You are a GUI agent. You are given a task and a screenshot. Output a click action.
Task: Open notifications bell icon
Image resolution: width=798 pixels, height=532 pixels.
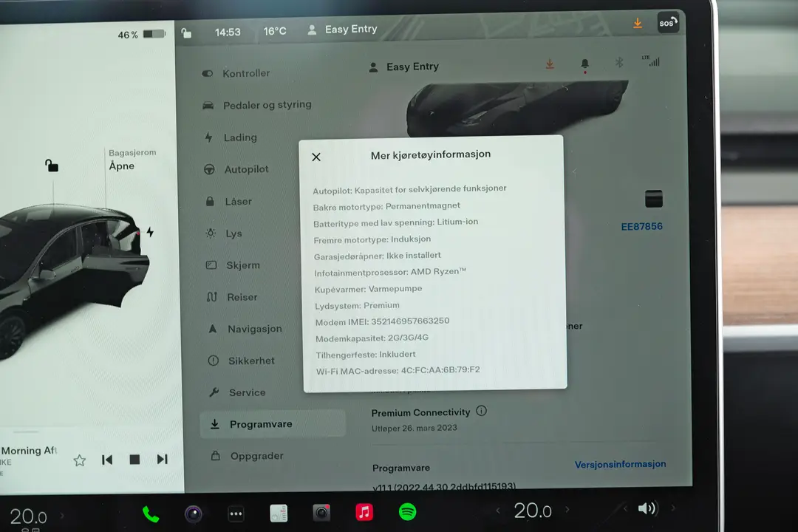coord(584,64)
